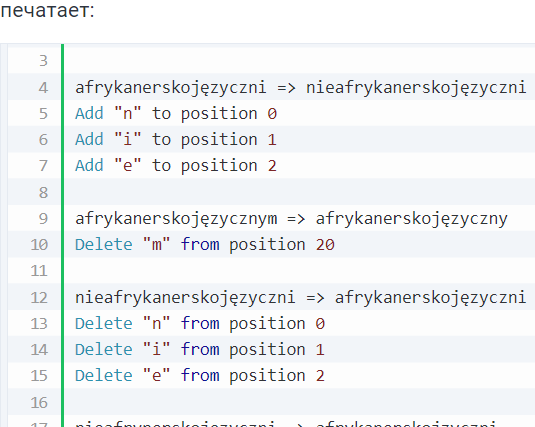535x427 pixels.
Task: Click the line 'Delete "e" from position 2'
Action: [x=200, y=376]
